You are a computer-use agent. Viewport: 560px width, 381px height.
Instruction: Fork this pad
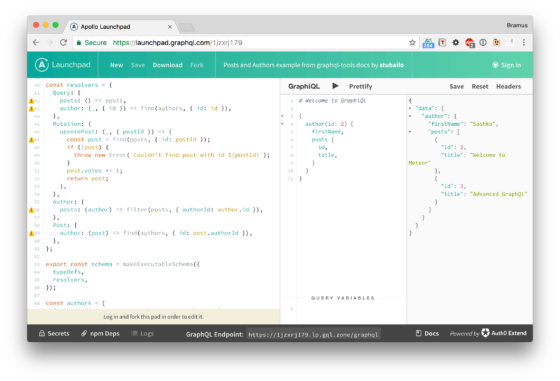(197, 65)
